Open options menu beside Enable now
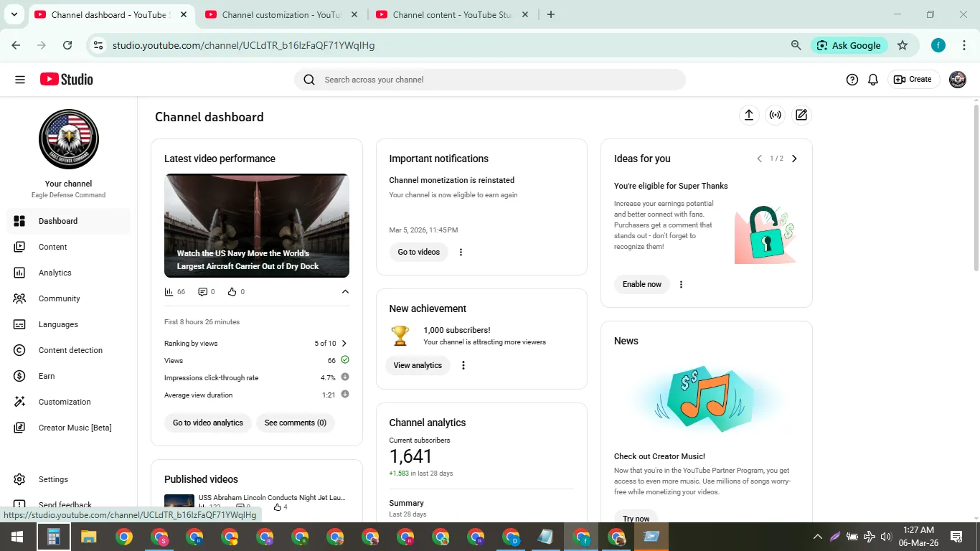 coord(681,284)
